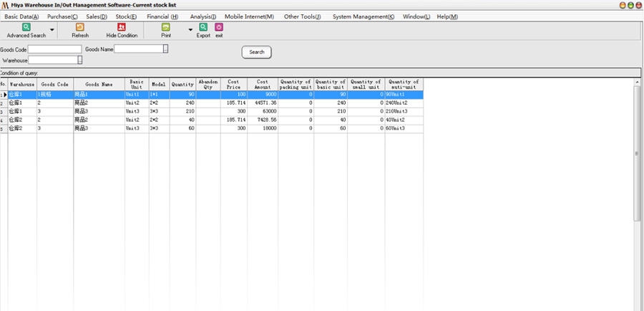This screenshot has width=644, height=311.
Task: Open the Print options dropdown arrow
Action: (190, 30)
